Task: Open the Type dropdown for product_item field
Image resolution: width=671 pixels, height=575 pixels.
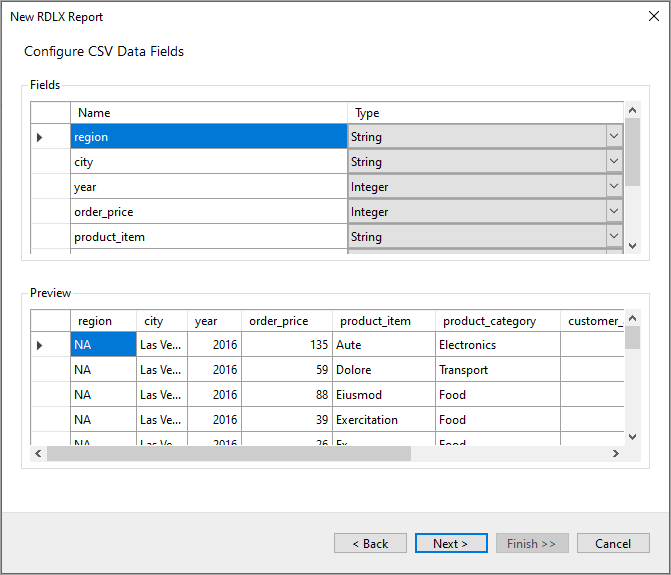Action: (x=614, y=236)
